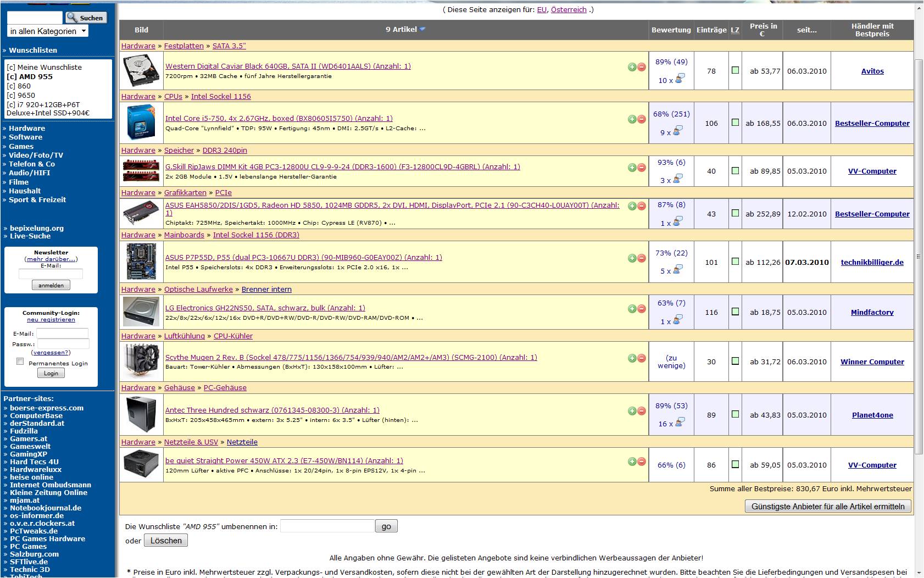Image resolution: width=924 pixels, height=578 pixels.
Task: Open the Wunschlisten sidebar heading
Action: point(33,50)
